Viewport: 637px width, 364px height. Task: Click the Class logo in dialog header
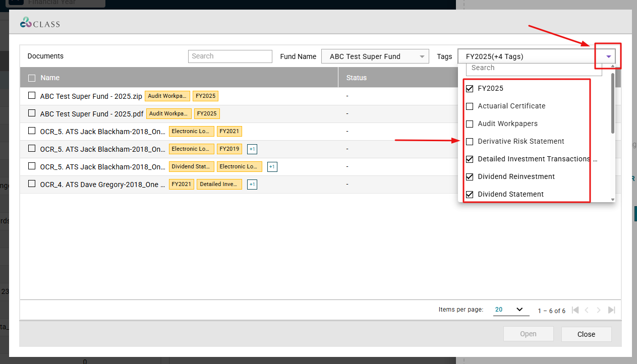click(x=40, y=23)
